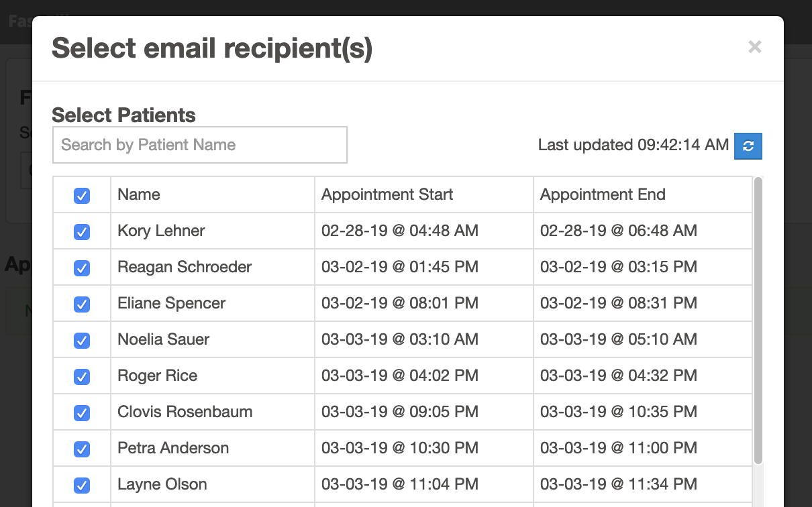Screen dimensions: 812x507
Task: Toggle the checkbox for Layne Olson
Action: [82, 485]
